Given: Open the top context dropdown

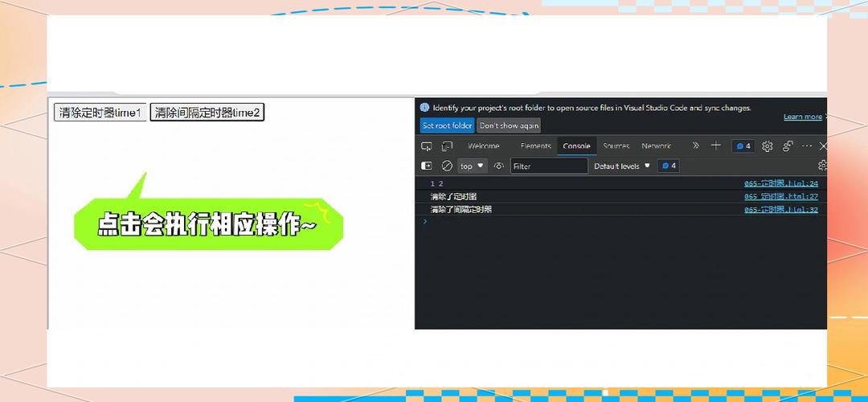Looking at the screenshot, I should pyautogui.click(x=473, y=166).
